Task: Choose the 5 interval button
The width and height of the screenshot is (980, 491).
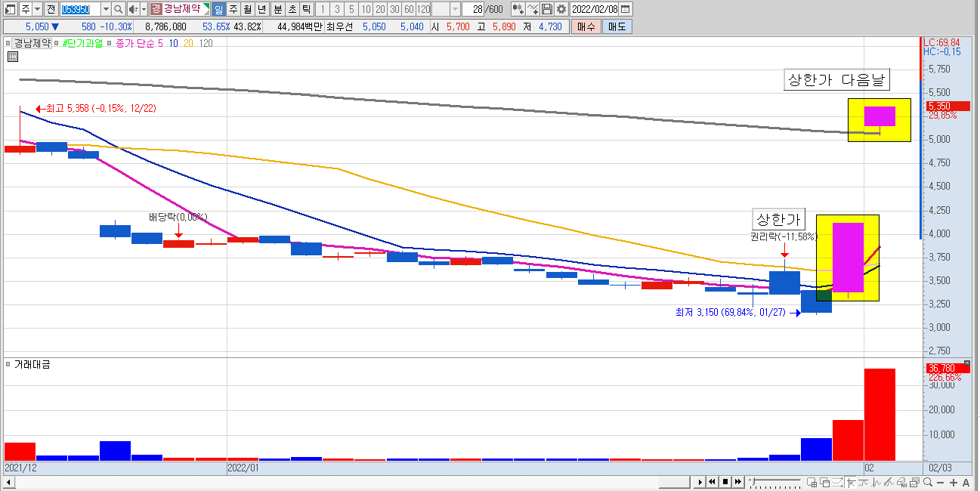Action: pos(351,9)
